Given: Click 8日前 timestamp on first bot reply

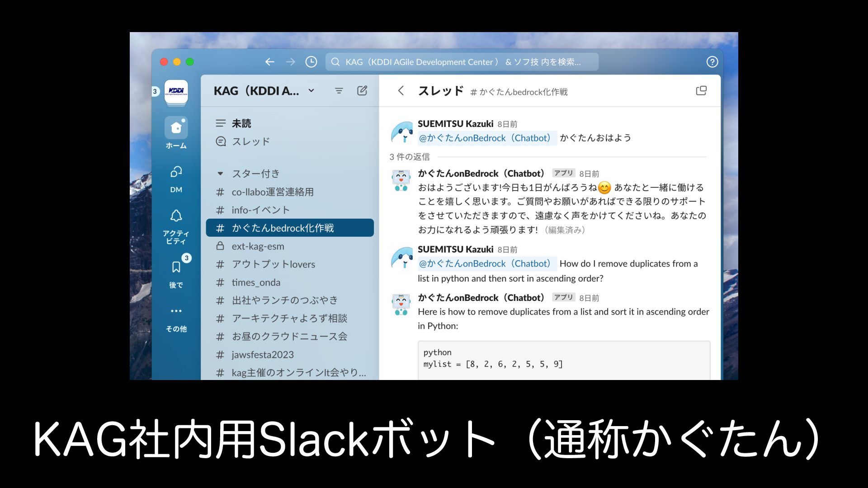Looking at the screenshot, I should click(x=589, y=174).
